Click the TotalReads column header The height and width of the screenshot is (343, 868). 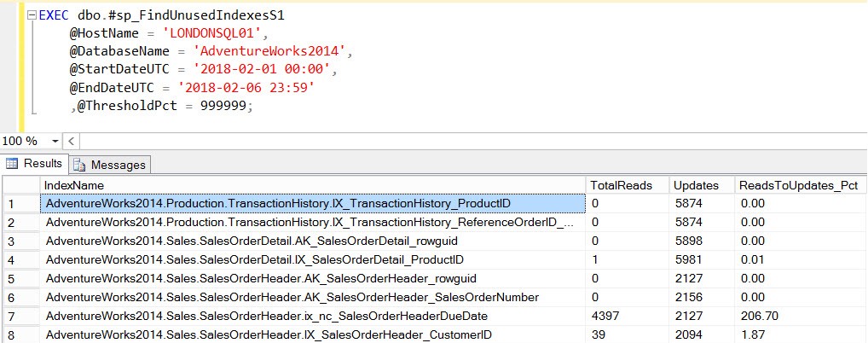628,185
